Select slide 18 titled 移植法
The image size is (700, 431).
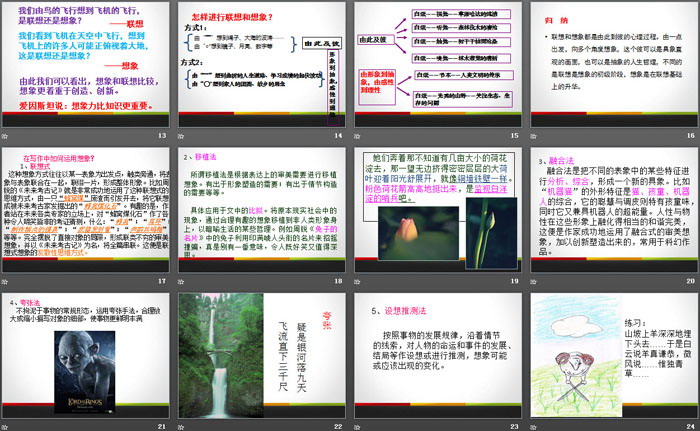pyautogui.click(x=262, y=212)
